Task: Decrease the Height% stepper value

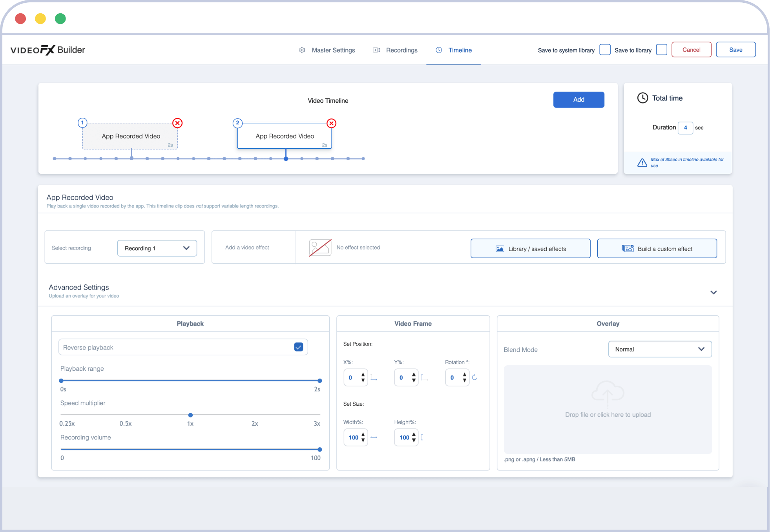Action: pyautogui.click(x=414, y=441)
